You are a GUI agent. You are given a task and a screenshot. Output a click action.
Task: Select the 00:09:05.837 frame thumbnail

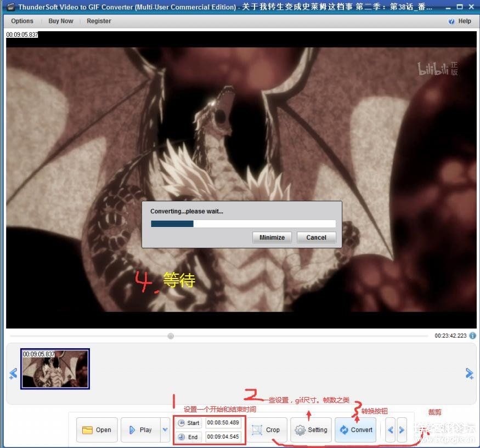(x=55, y=368)
